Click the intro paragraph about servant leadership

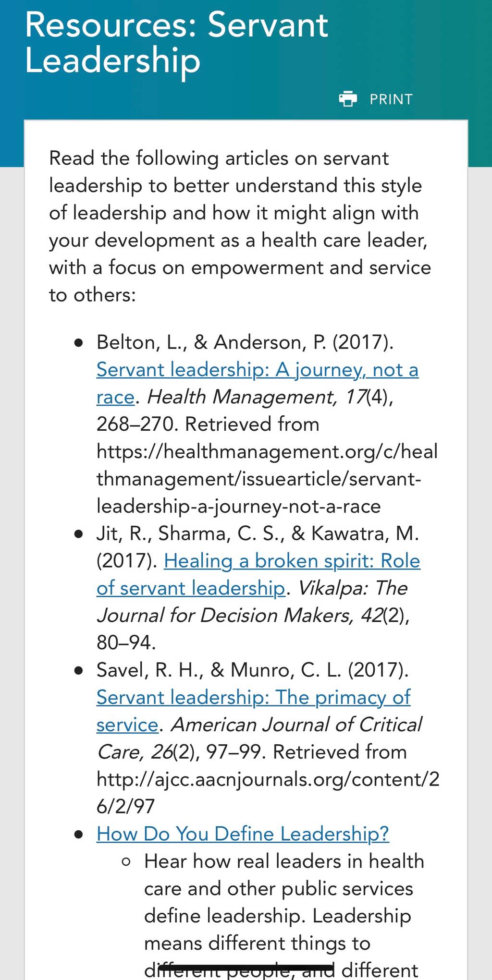click(x=240, y=226)
